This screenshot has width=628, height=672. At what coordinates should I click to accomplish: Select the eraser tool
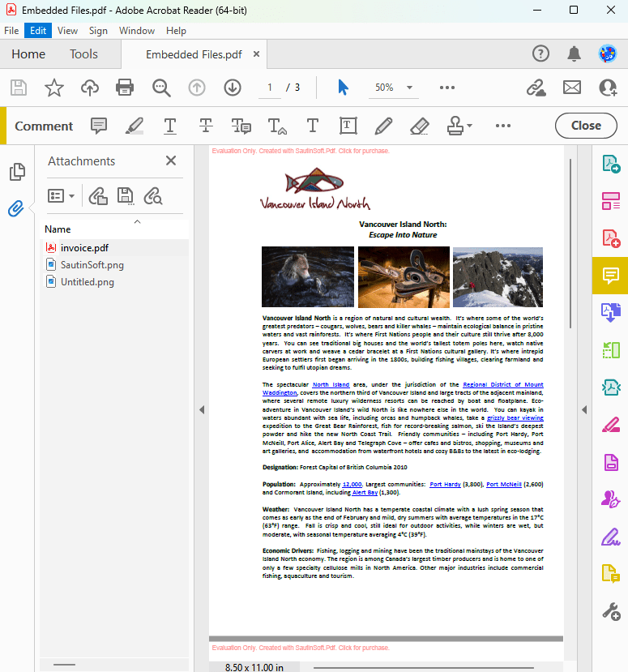[x=420, y=126]
